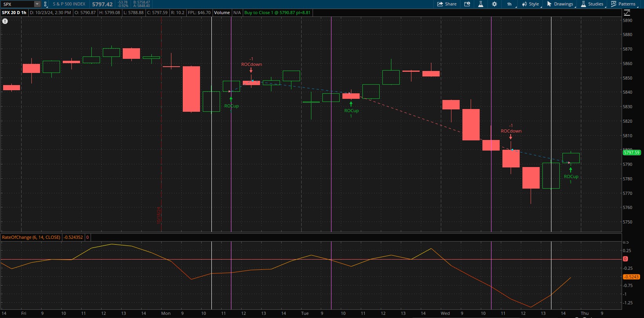This screenshot has height=318, width=644.
Task: Open the chart alerts book icon
Action: click(467, 4)
